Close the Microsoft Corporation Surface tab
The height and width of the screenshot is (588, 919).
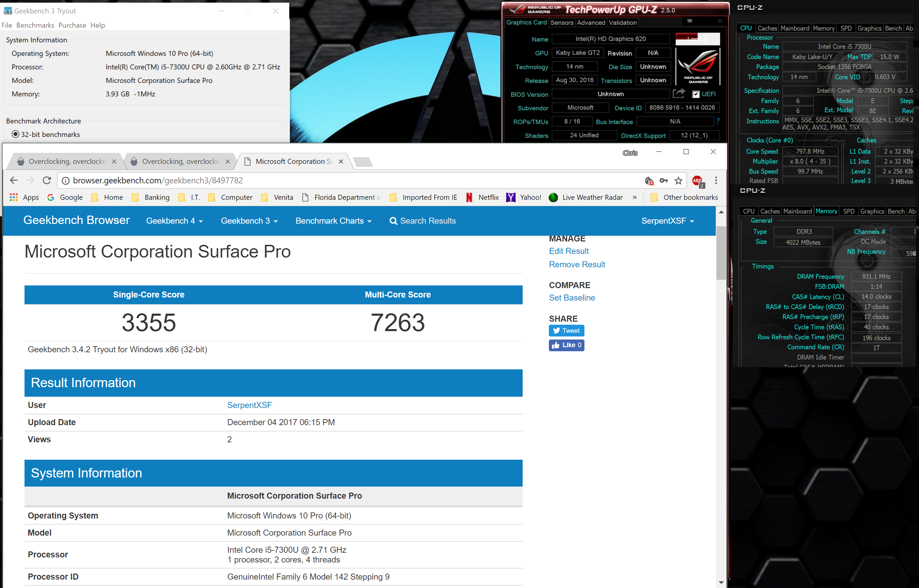click(341, 162)
